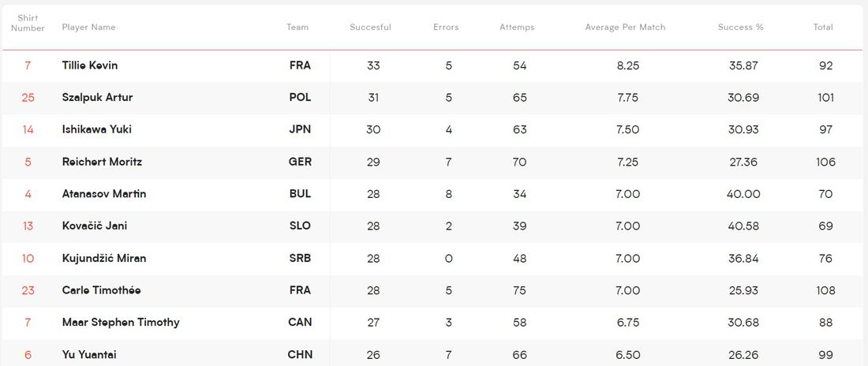
Task: Click Kujundžić Miran's name
Action: point(104,259)
